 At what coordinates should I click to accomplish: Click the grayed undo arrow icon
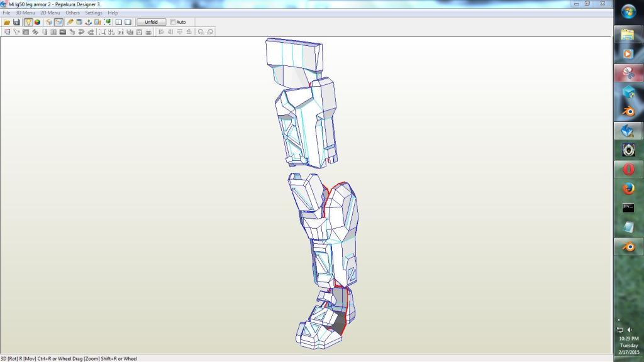(x=201, y=32)
